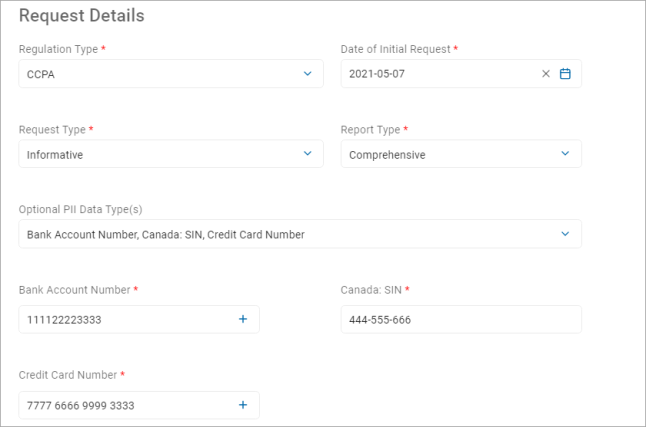This screenshot has width=646, height=427.
Task: Click the Informative request type value
Action: 55,155
